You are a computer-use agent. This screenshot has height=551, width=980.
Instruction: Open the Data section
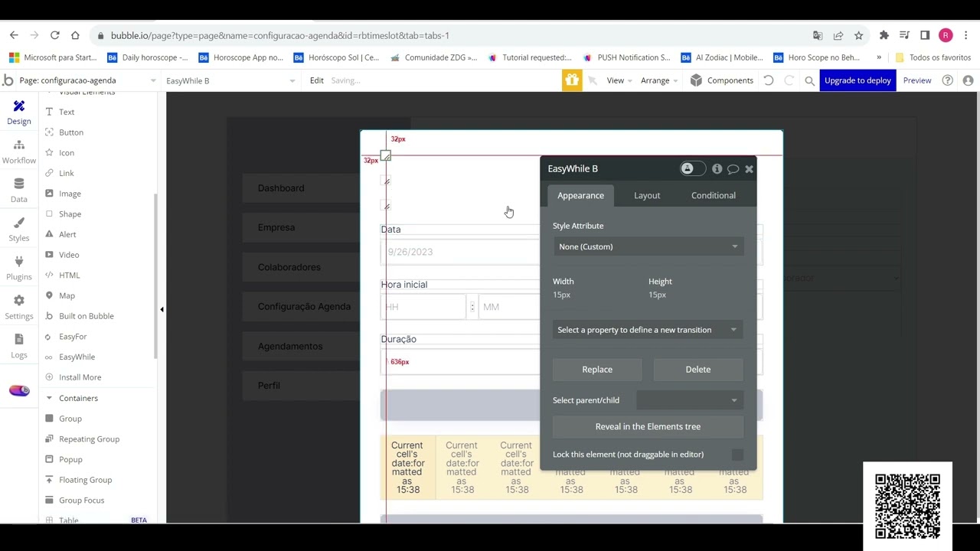[19, 191]
